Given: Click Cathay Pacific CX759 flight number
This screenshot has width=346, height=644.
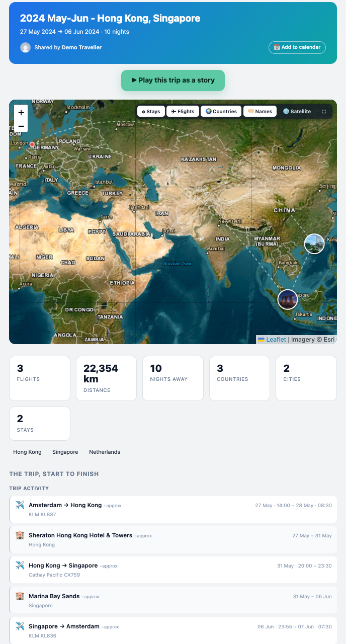Looking at the screenshot, I should [54, 575].
